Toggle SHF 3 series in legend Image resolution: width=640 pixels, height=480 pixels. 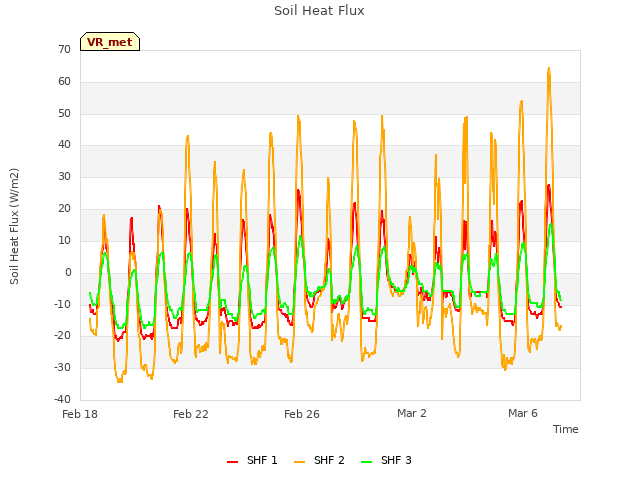(x=387, y=461)
